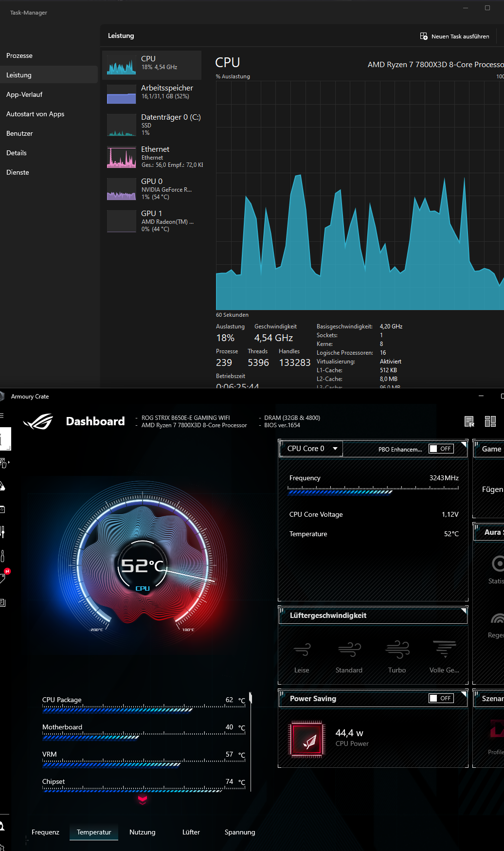504x851 pixels.
Task: Expand the Devices submenu arrow
Action: click(9, 462)
